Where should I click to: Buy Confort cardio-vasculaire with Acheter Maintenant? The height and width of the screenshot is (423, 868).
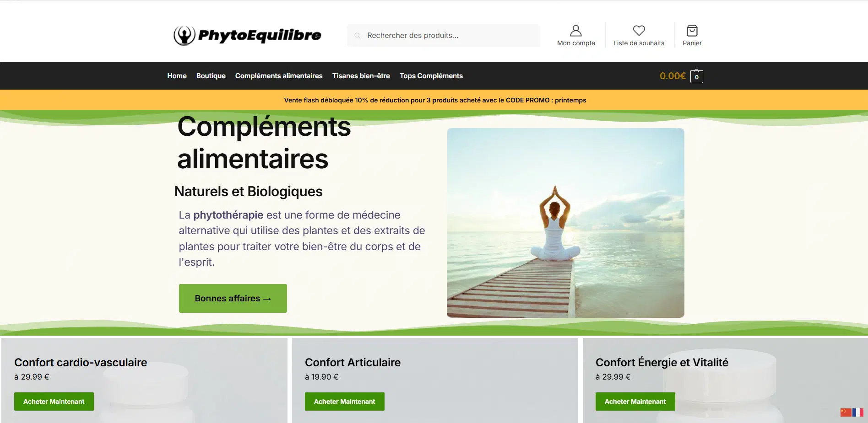(54, 402)
